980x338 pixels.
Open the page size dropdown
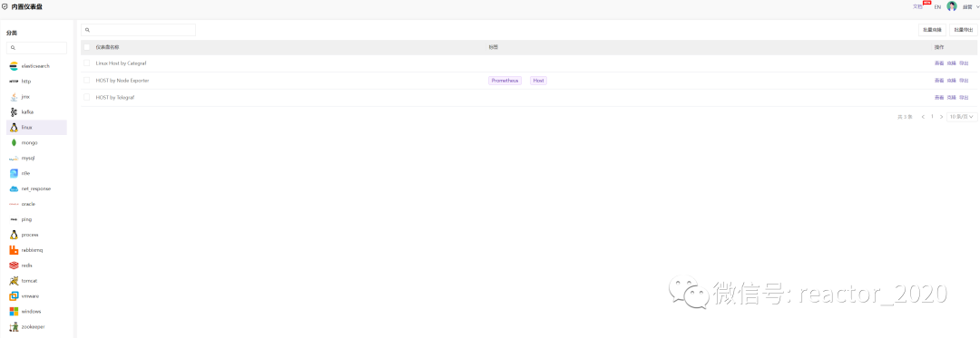click(962, 117)
